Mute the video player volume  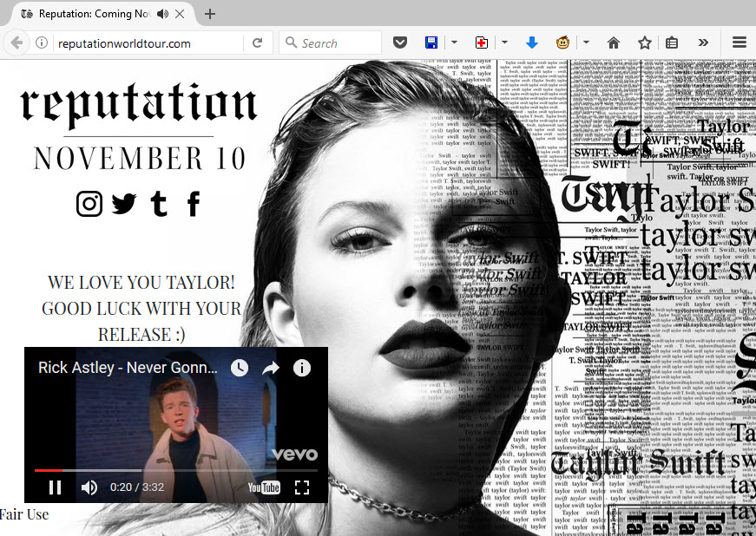point(89,487)
